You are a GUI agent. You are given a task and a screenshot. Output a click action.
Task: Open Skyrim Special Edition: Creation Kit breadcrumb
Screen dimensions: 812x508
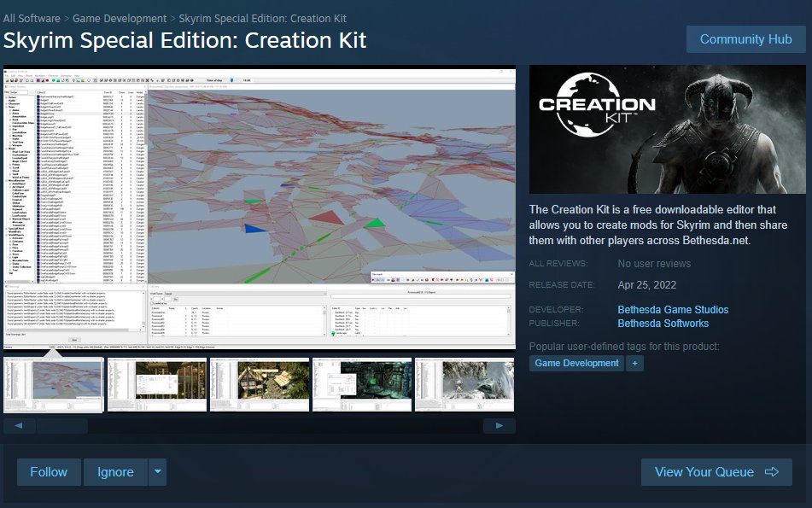pyautogui.click(x=262, y=18)
